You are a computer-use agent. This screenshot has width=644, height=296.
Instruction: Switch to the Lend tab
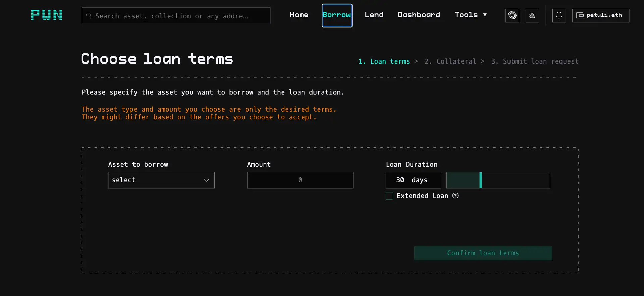click(x=374, y=15)
